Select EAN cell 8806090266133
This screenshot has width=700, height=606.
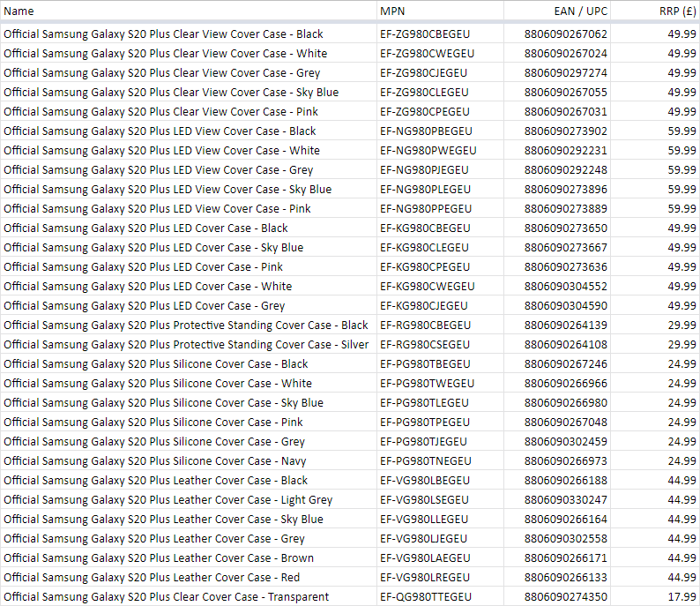click(565, 578)
